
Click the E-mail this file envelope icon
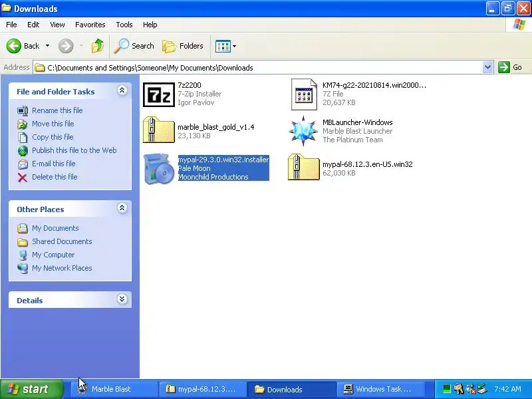click(23, 164)
